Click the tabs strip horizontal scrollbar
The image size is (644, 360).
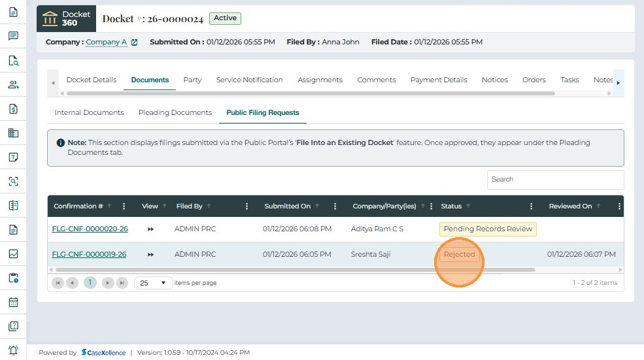coord(311,93)
